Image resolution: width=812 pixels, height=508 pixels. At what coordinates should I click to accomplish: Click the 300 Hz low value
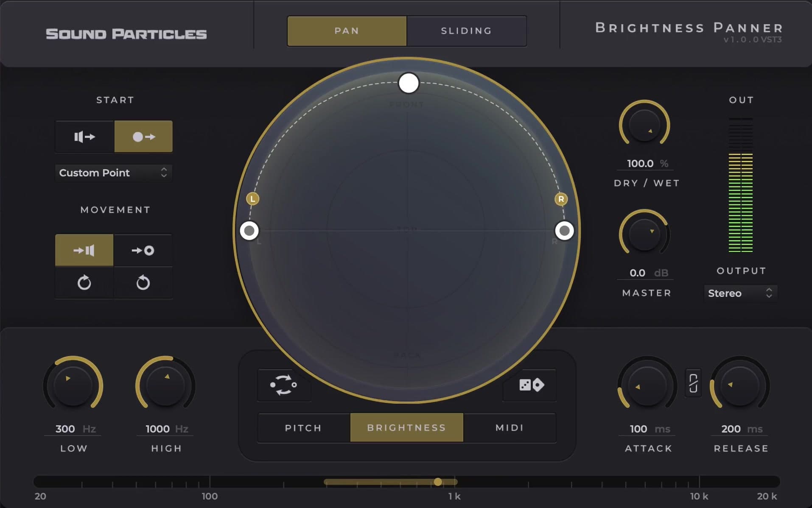point(73,429)
